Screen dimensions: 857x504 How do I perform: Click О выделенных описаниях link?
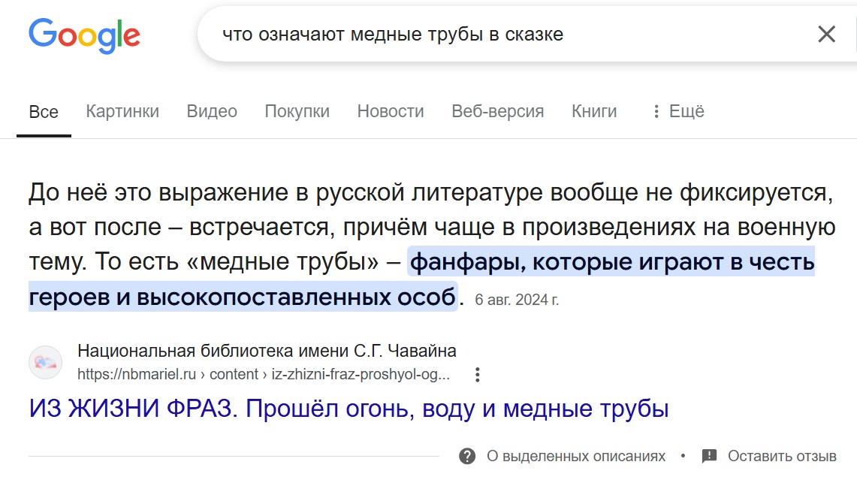(x=576, y=456)
